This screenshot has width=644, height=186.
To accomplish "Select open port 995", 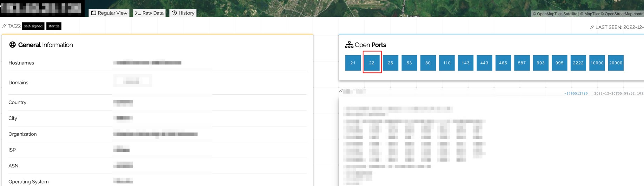I will click(x=559, y=63).
